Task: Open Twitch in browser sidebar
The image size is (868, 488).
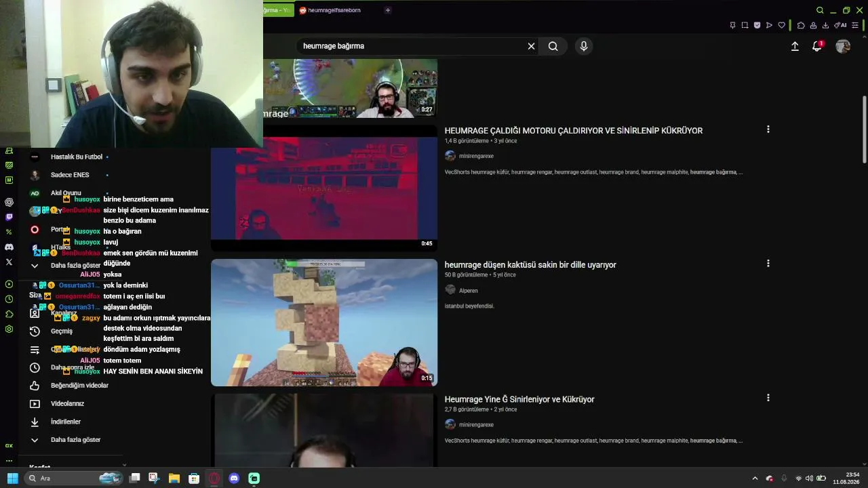Action: pyautogui.click(x=9, y=217)
